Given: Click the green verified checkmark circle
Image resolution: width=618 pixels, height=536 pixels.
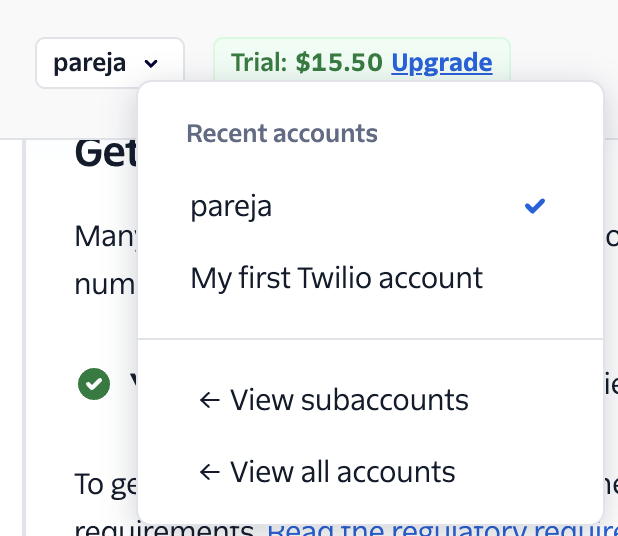Looking at the screenshot, I should click(94, 384).
